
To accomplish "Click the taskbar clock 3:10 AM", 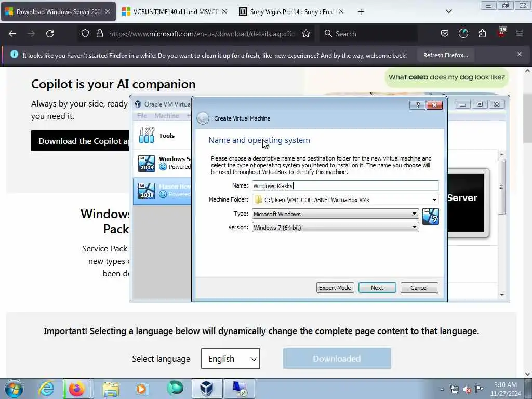I will click(505, 389).
